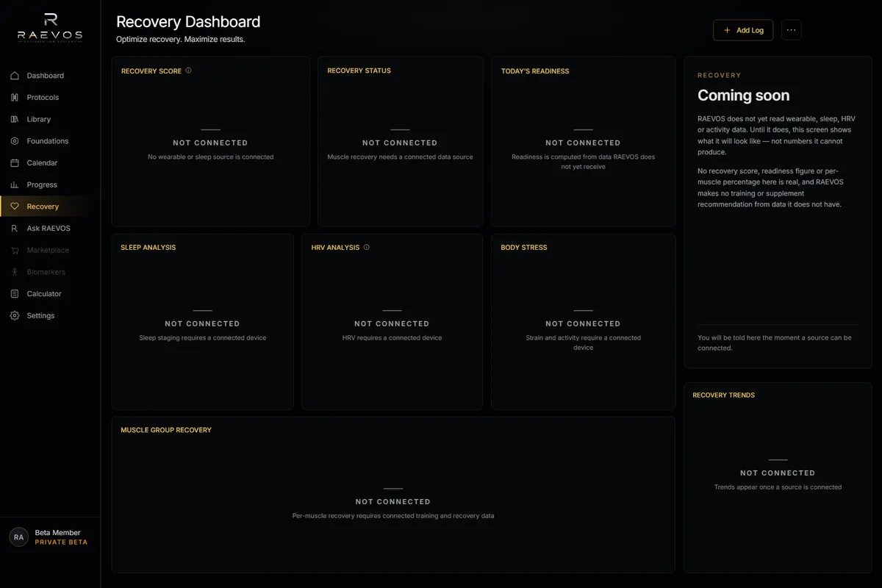This screenshot has width=882, height=588.
Task: Open Ask RAEVOS from the sidebar
Action: click(50, 229)
